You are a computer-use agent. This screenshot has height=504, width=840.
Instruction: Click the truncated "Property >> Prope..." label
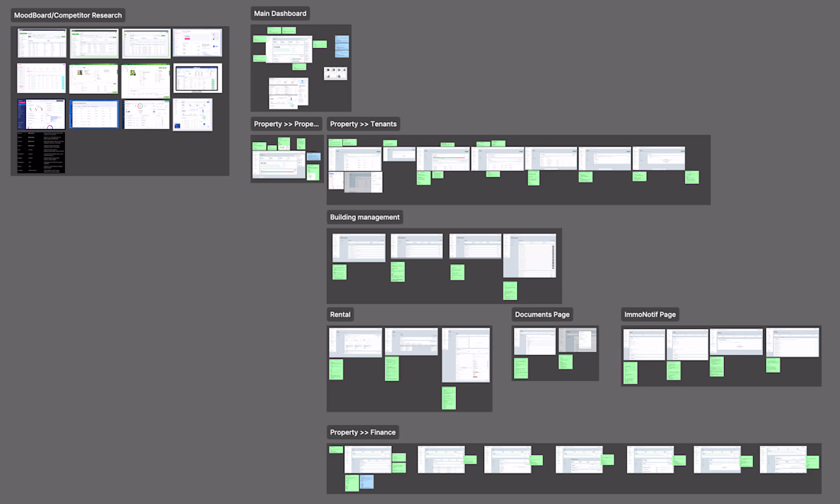coord(286,124)
